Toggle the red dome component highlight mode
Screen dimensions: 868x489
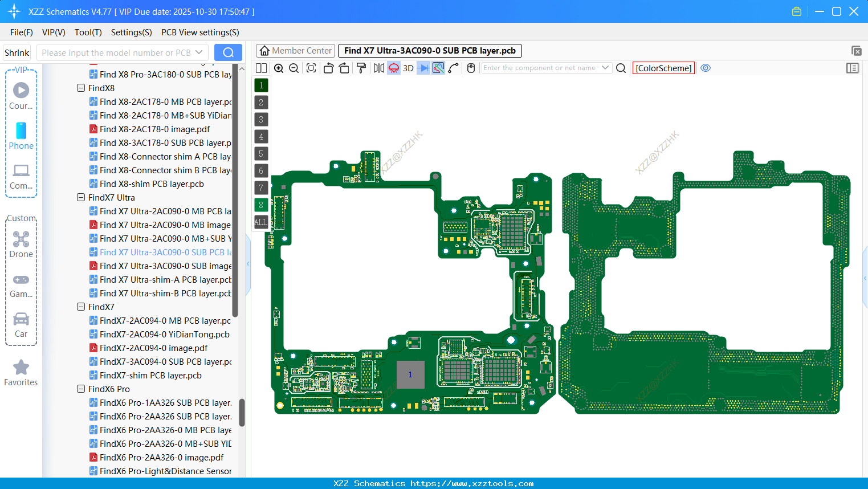click(x=393, y=68)
